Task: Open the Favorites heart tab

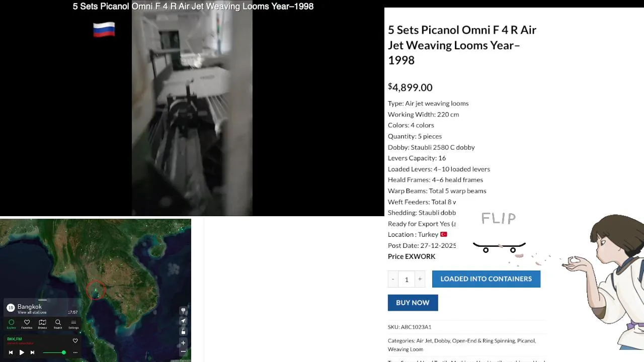Action: (27, 324)
